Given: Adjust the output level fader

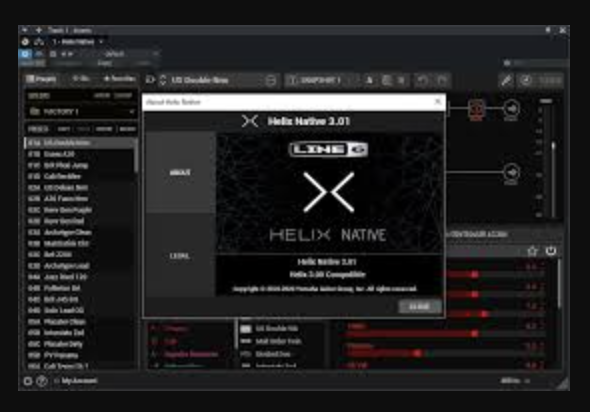Looking at the screenshot, I should pos(553,145).
